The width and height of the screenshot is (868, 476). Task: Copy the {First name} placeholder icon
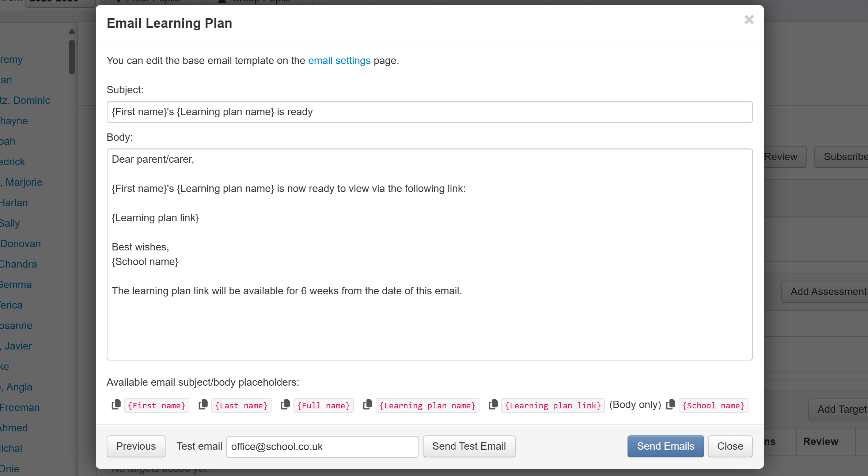[x=116, y=405]
